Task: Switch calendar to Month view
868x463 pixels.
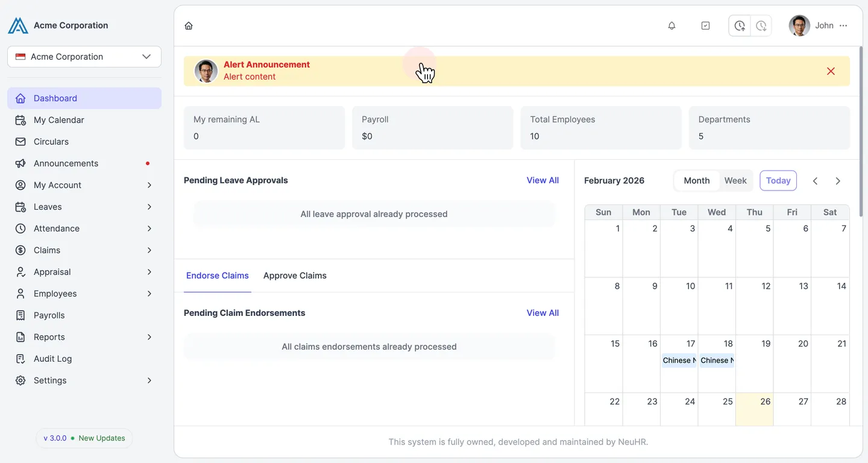Action: coord(697,180)
